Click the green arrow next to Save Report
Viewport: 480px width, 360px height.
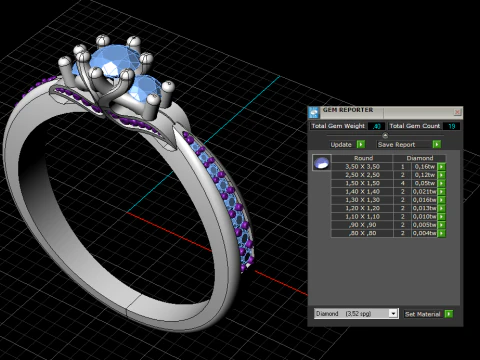click(x=437, y=144)
